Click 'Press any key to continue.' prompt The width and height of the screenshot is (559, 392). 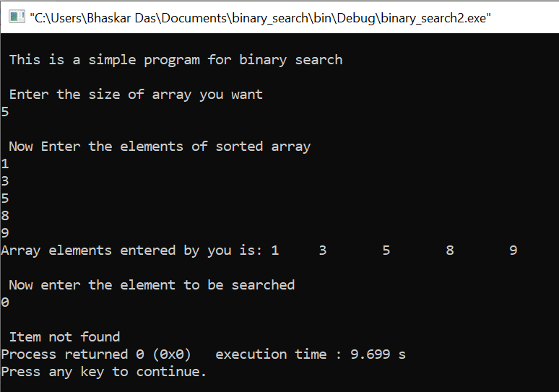(104, 372)
